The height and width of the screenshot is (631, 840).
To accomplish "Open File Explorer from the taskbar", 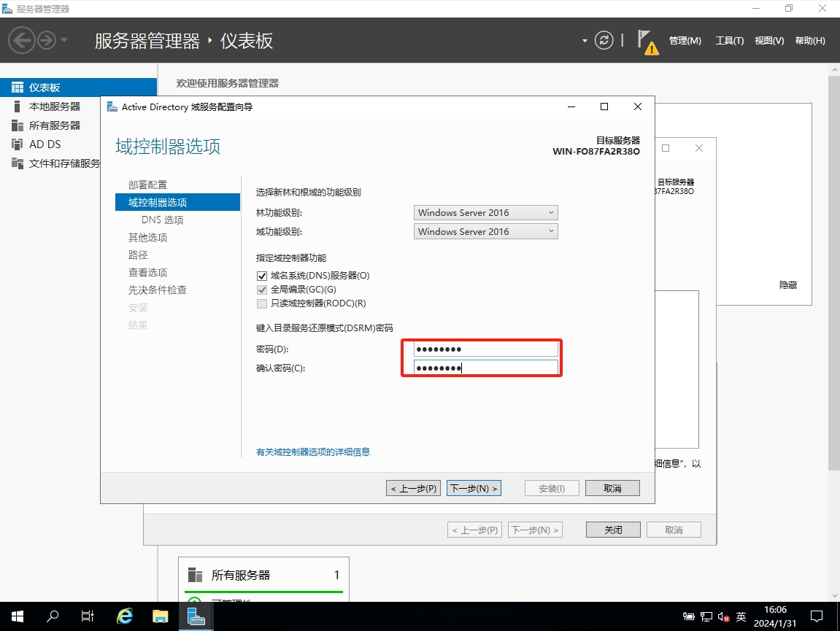I will [161, 616].
